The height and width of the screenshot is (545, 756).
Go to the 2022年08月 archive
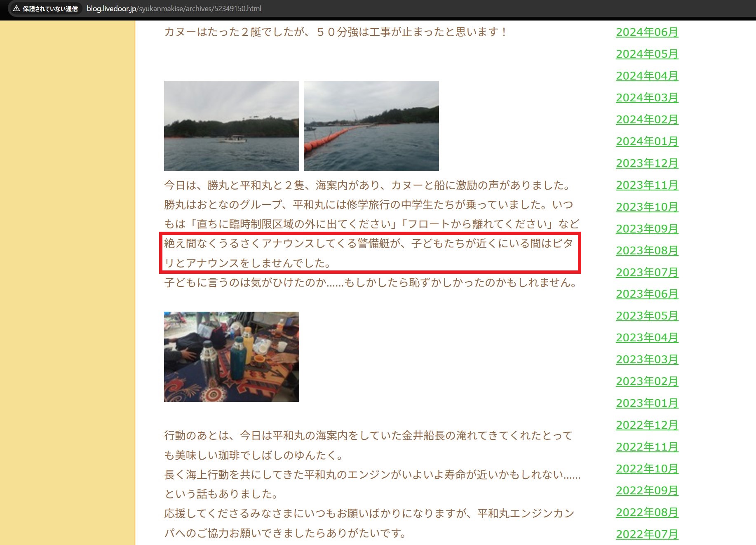647,512
